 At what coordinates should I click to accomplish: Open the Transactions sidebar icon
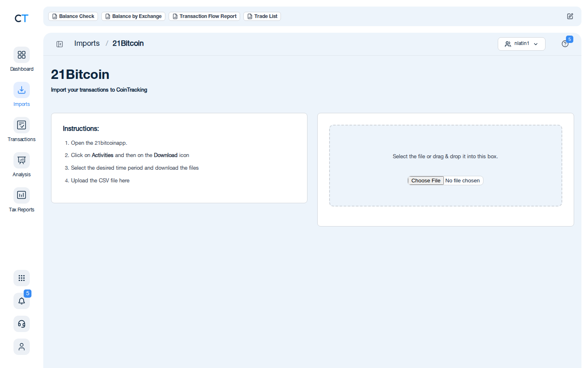pos(22,125)
